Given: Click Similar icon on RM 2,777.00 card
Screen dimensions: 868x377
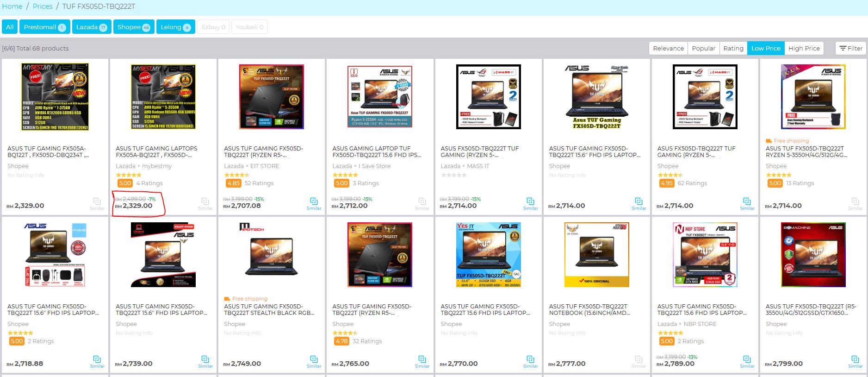Looking at the screenshot, I should pos(639,362).
